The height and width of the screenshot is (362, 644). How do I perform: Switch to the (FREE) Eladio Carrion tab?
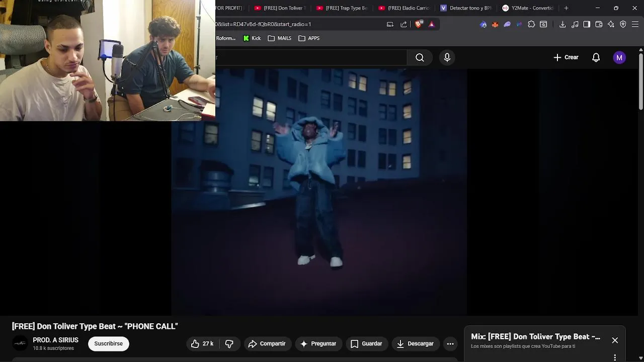(404, 8)
